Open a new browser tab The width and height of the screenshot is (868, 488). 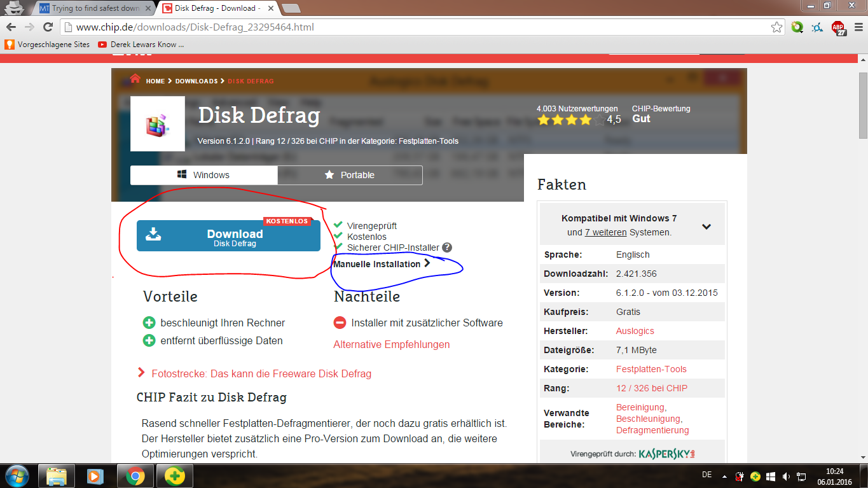[291, 8]
